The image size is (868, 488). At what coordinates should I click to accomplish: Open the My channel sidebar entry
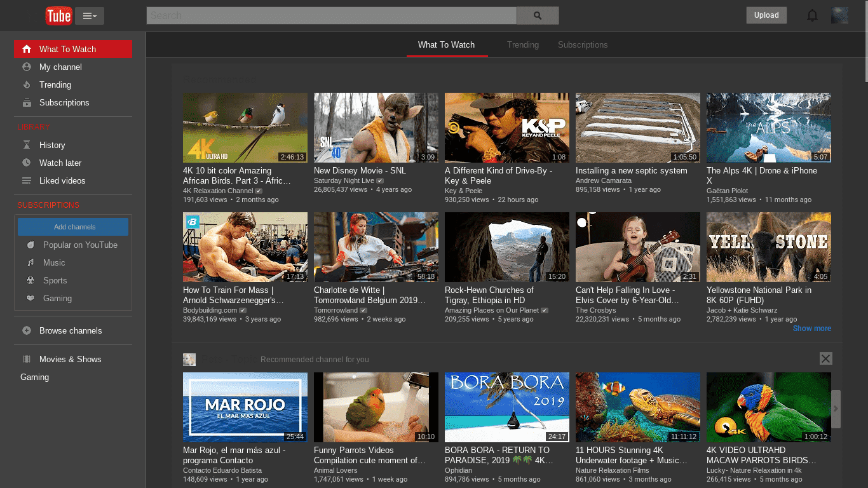73,67
